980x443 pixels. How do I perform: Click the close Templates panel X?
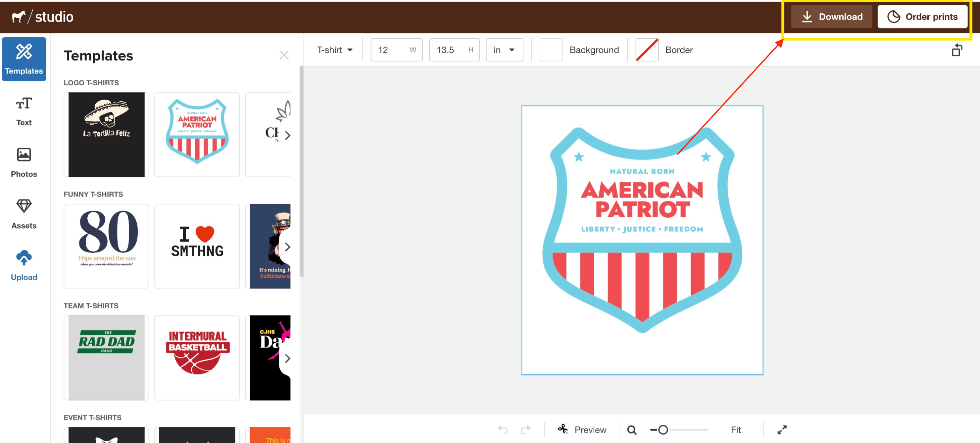pyautogui.click(x=283, y=55)
